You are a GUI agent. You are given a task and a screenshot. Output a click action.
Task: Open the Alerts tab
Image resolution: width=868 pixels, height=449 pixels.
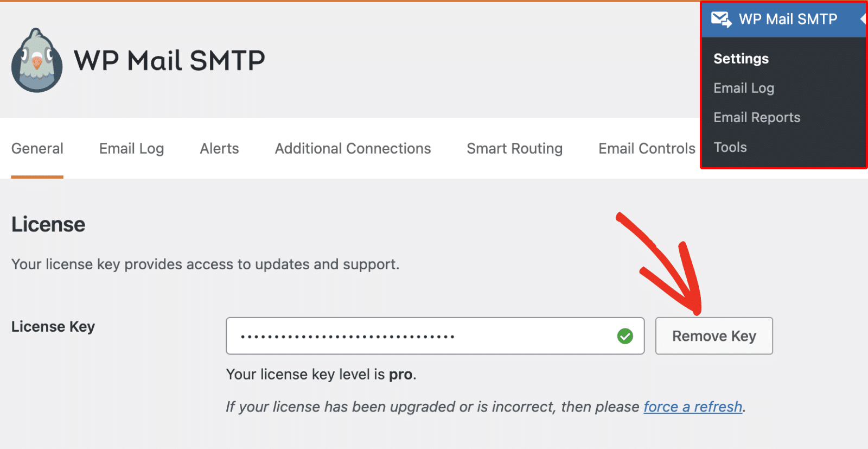(x=219, y=148)
